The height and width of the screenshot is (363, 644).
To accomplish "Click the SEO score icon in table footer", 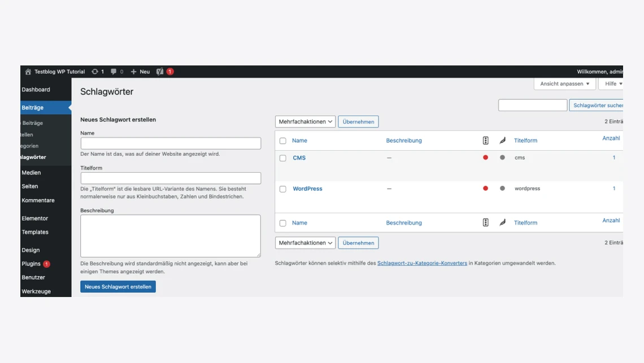I will pos(485,222).
